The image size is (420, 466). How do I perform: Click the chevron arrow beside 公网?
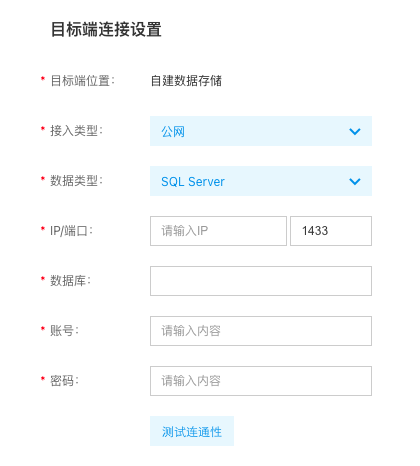355,131
